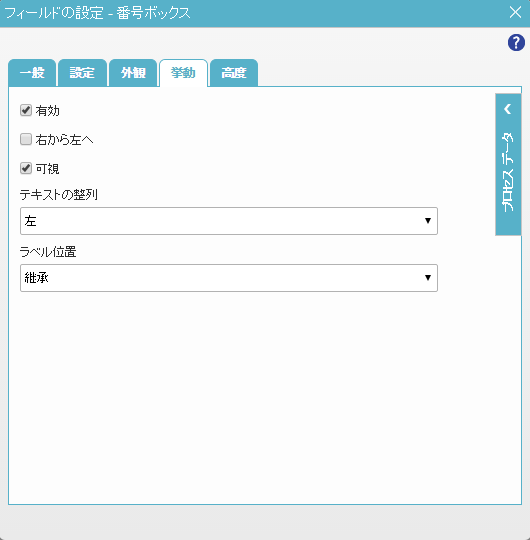
Task: Click the arrow of the ラベル位置 combo box
Action: click(428, 278)
